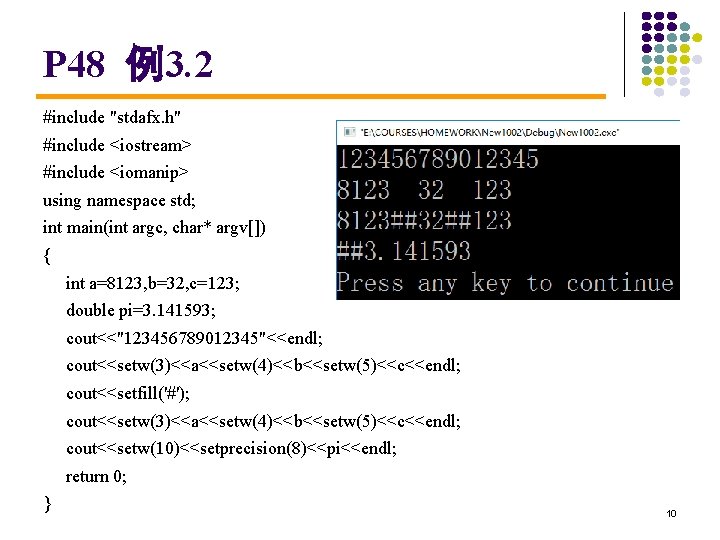
Task: Click the console window icon in title bar
Action: tap(349, 132)
